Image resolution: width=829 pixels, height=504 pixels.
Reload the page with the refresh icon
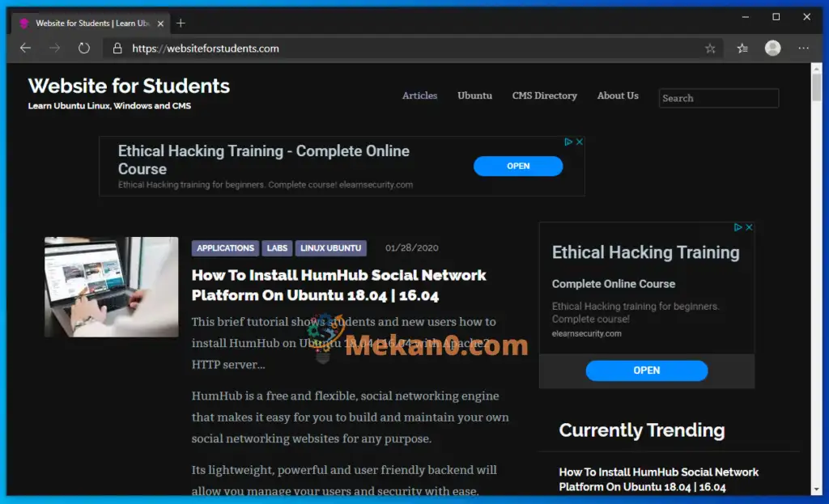84,48
